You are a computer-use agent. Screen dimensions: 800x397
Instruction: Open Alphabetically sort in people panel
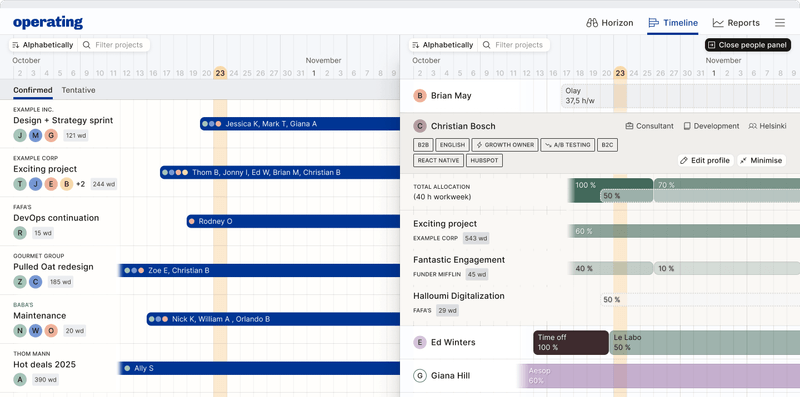[x=443, y=45]
